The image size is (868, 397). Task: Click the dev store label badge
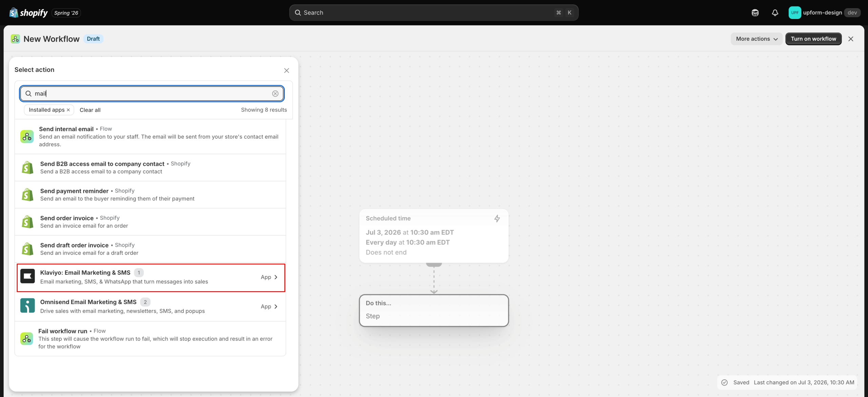click(x=852, y=13)
